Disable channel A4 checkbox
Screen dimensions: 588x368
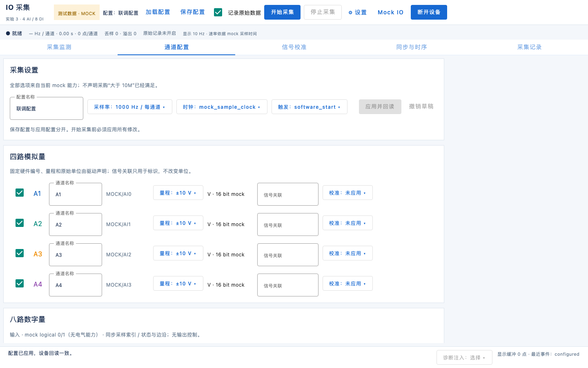tap(20, 283)
